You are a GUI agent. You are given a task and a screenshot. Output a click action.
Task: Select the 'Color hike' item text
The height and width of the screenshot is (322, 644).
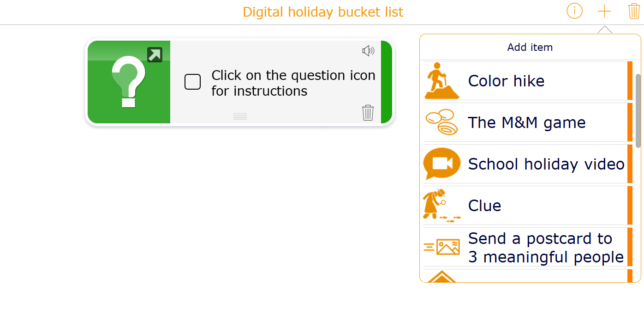tap(506, 81)
